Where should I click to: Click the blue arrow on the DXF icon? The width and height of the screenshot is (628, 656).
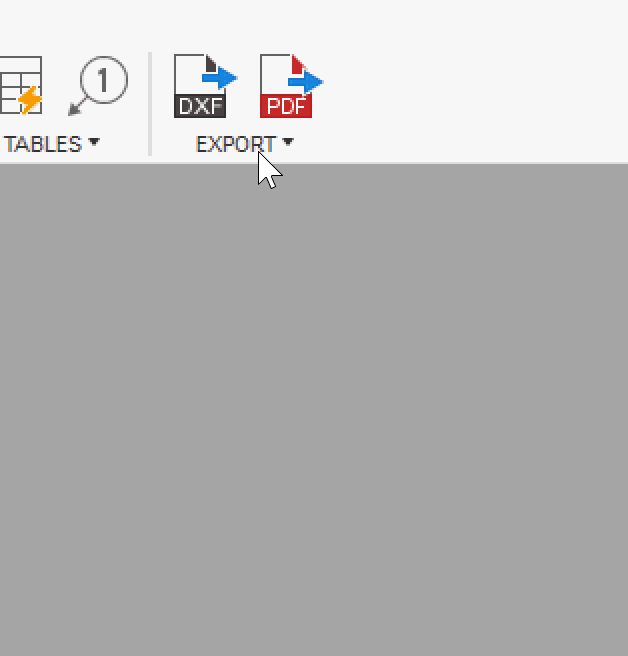pyautogui.click(x=220, y=78)
